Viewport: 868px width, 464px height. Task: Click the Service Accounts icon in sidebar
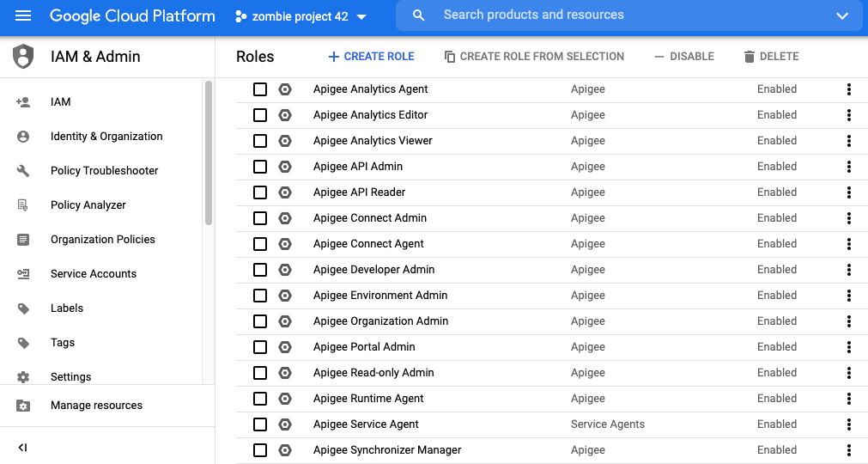tap(23, 274)
